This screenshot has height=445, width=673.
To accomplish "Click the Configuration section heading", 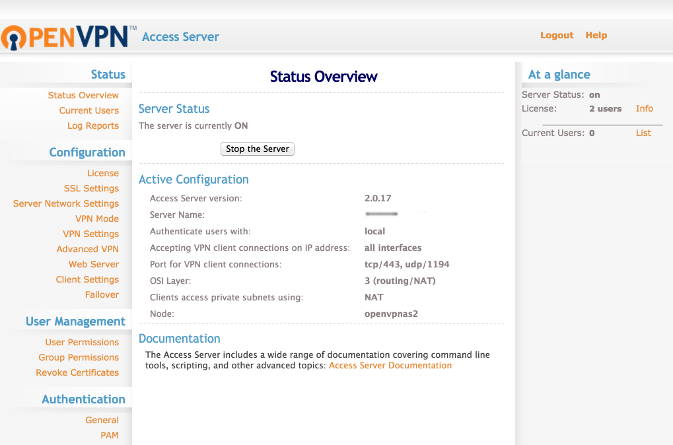I will click(x=87, y=152).
